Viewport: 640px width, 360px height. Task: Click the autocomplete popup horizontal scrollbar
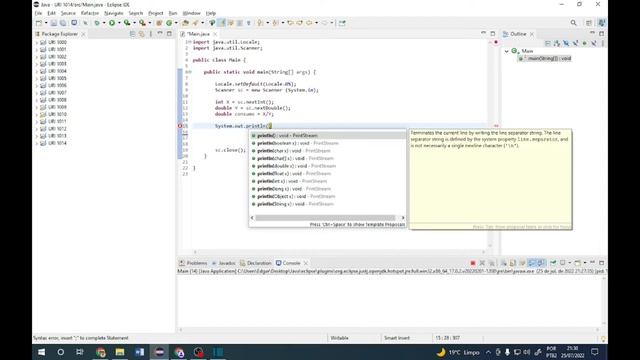pos(325,218)
